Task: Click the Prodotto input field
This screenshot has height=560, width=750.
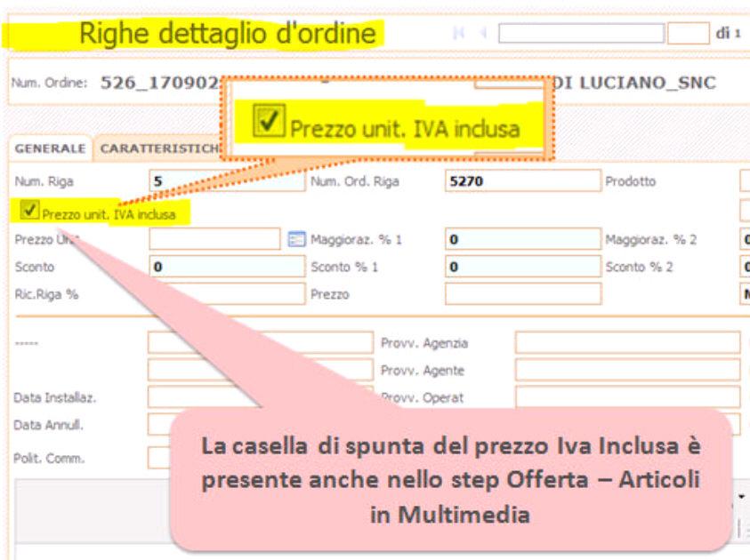Action: coord(744,181)
